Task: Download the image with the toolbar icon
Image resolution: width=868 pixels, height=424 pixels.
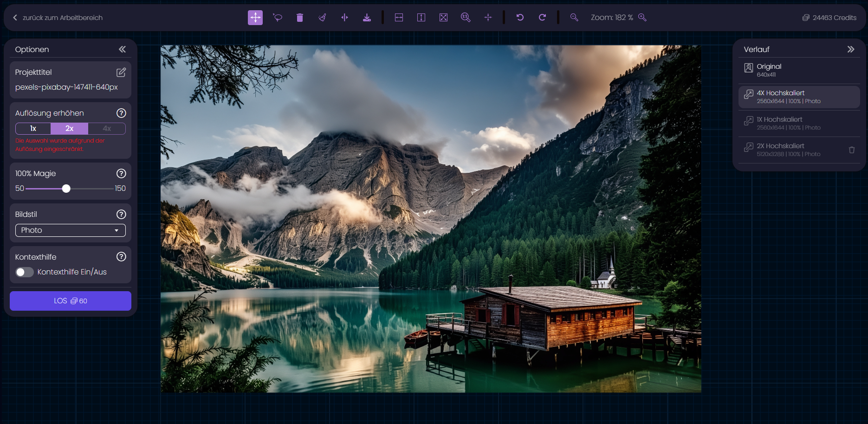Action: click(x=367, y=18)
